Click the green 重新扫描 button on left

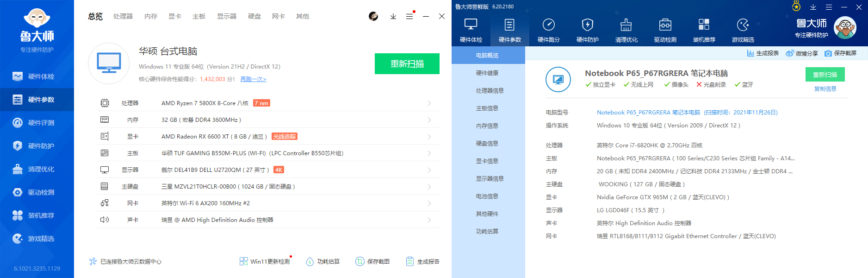[x=407, y=64]
